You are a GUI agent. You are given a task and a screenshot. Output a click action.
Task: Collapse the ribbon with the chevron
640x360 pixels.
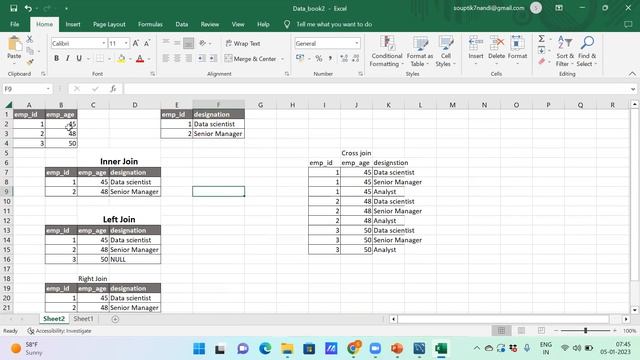click(632, 74)
